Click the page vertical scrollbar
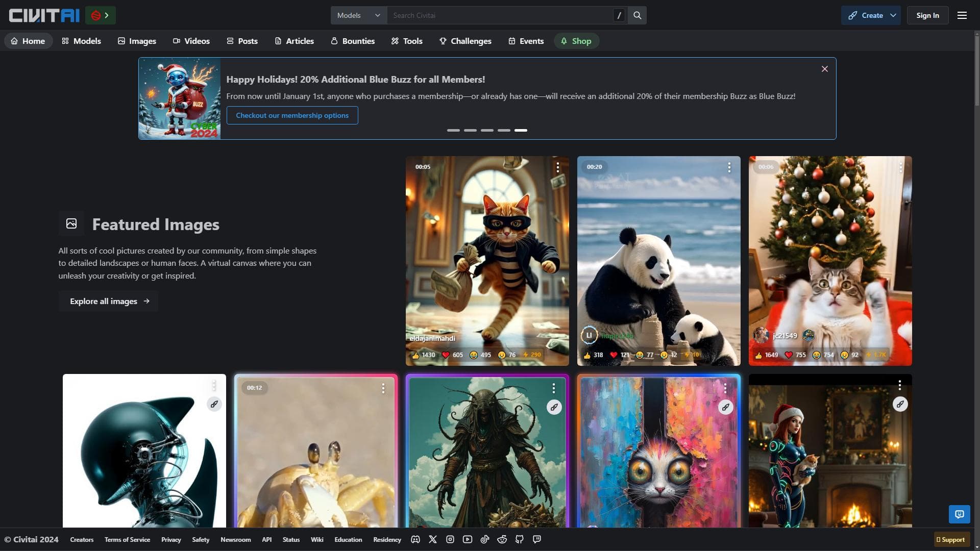Image resolution: width=980 pixels, height=551 pixels. click(976, 71)
